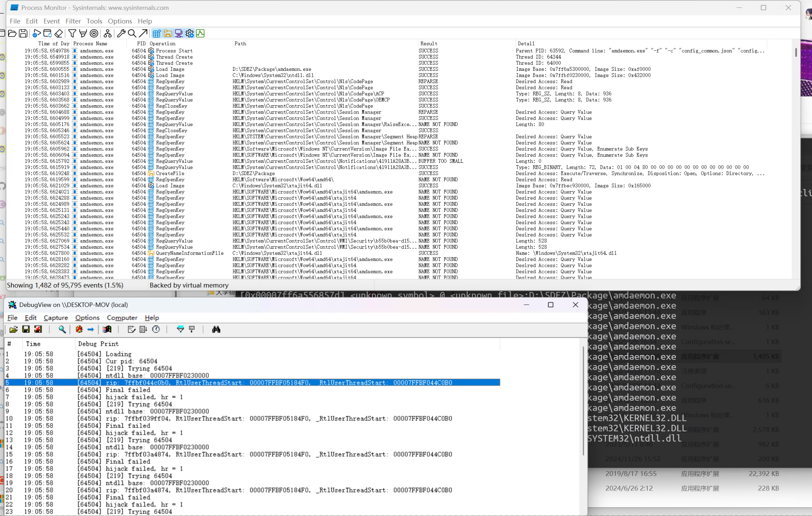The width and height of the screenshot is (812, 516).
Task: Toggle Show Registry Activity
Action: click(x=157, y=33)
